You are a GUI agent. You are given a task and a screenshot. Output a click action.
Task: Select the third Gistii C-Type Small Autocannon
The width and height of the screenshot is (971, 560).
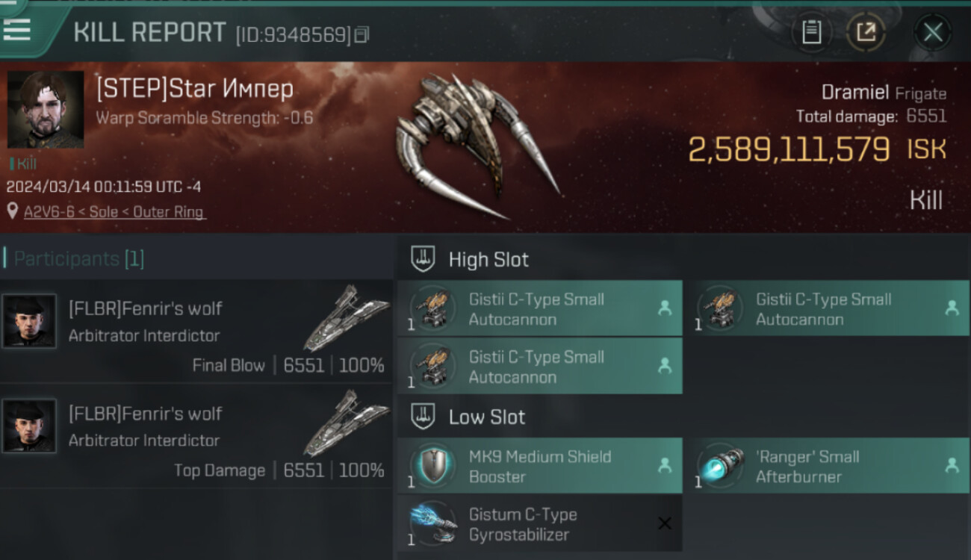pyautogui.click(x=539, y=366)
